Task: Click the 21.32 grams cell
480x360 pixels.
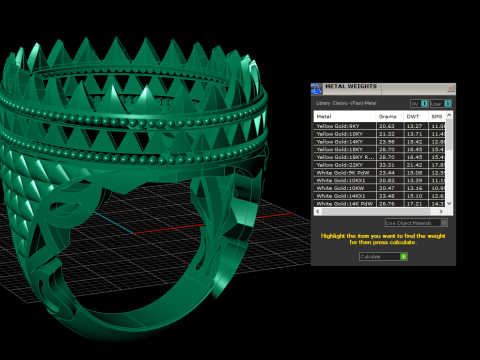Action: (390, 134)
